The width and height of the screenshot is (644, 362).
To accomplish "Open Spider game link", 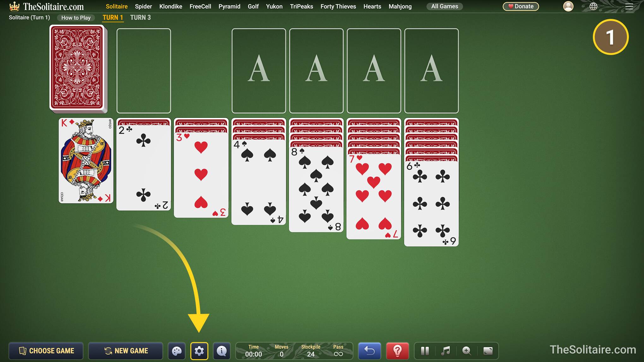I will click(x=143, y=6).
